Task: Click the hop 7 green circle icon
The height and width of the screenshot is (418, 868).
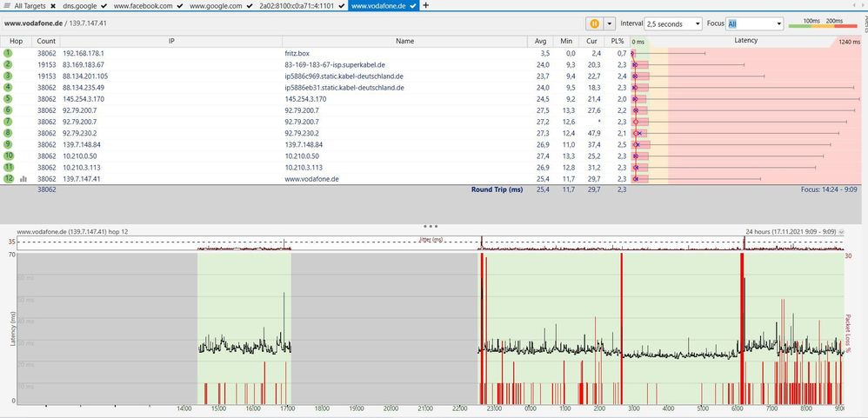Action: coord(7,122)
